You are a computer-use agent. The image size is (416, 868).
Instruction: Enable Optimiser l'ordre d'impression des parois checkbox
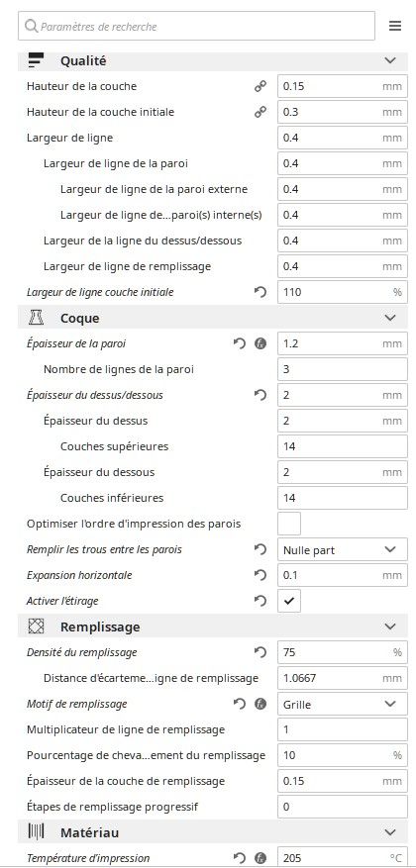[289, 524]
